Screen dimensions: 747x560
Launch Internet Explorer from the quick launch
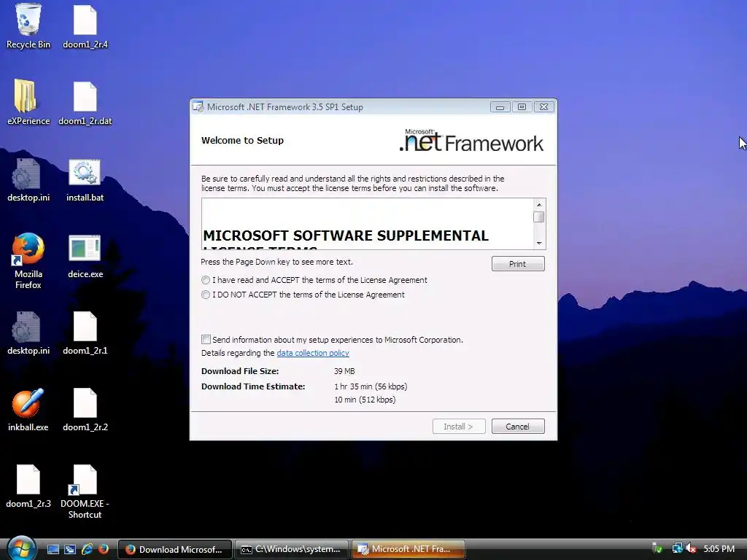87,549
